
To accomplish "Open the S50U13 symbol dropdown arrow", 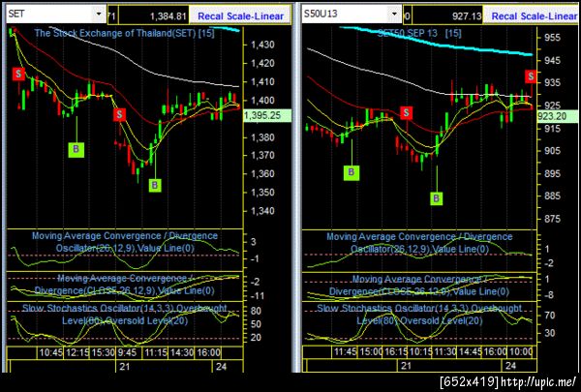I will (394, 15).
